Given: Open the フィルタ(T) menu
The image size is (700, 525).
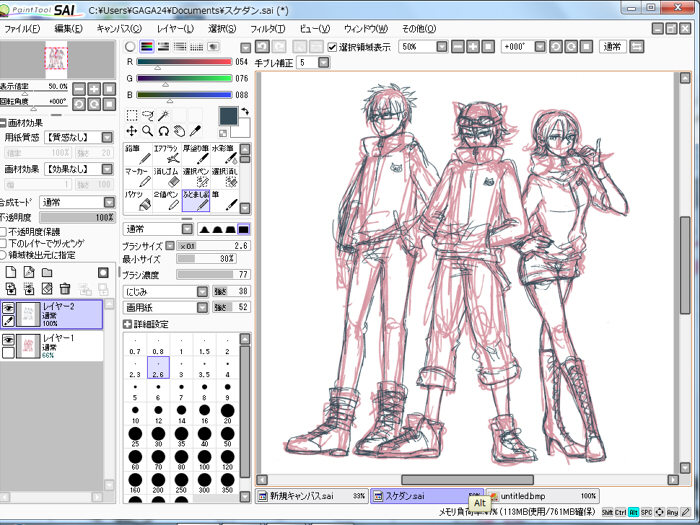Looking at the screenshot, I should click(268, 29).
